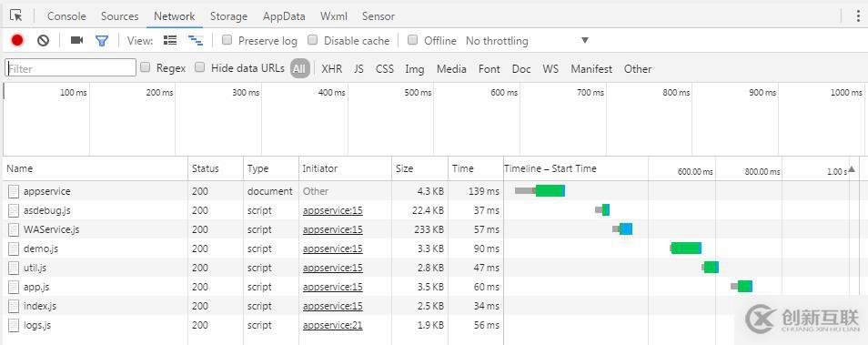Open the Sources tab

click(119, 16)
